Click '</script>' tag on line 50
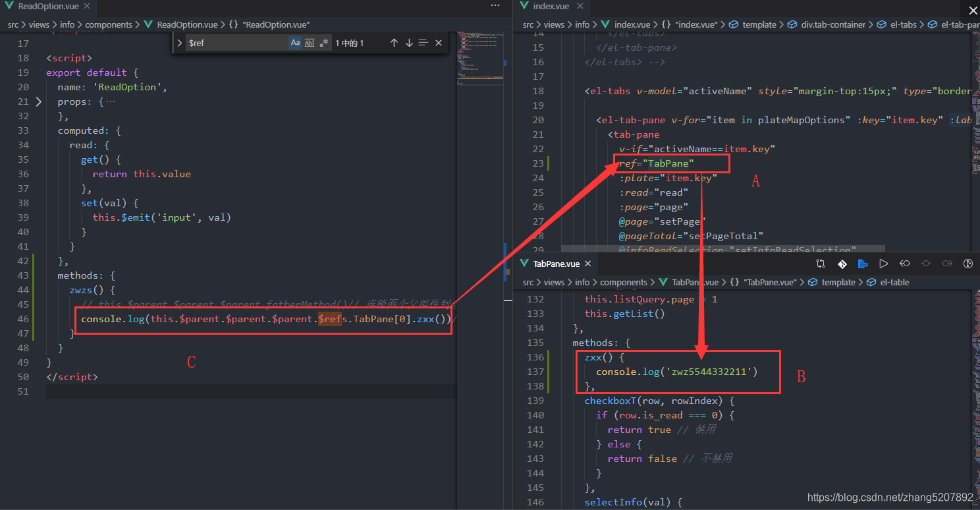This screenshot has height=510, width=980. (72, 377)
